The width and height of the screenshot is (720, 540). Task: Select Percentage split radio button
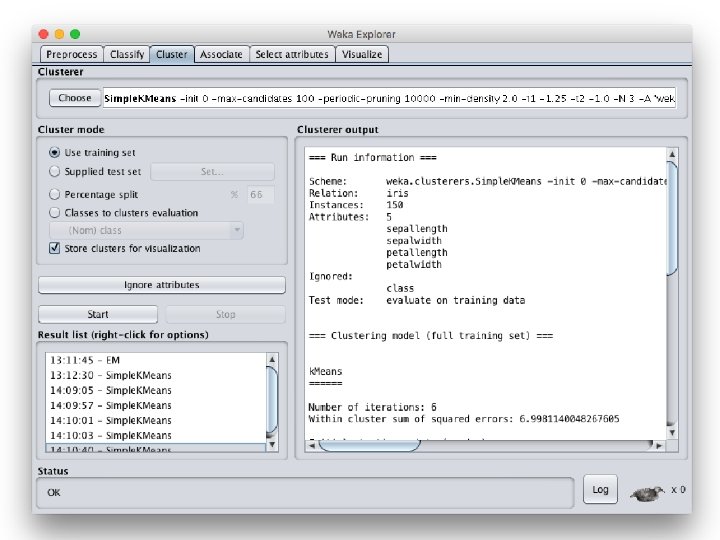tap(54, 194)
